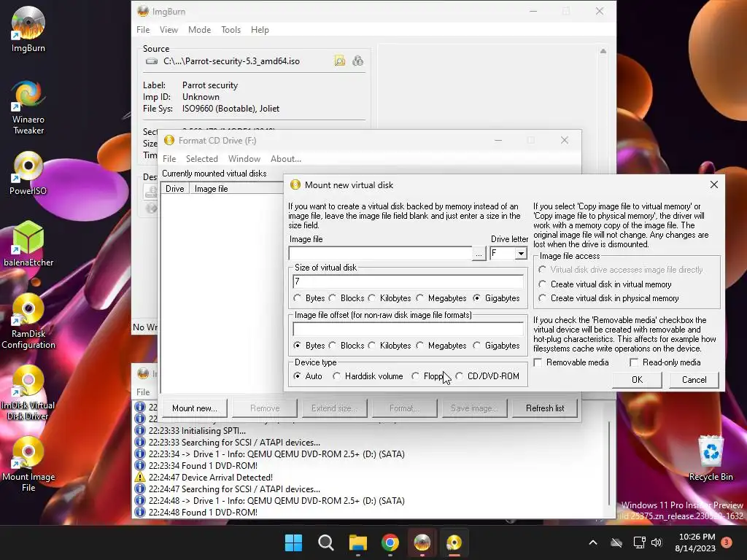Open the balenaEtcher desktop shortcut
This screenshot has height=560, width=747.
(28, 244)
